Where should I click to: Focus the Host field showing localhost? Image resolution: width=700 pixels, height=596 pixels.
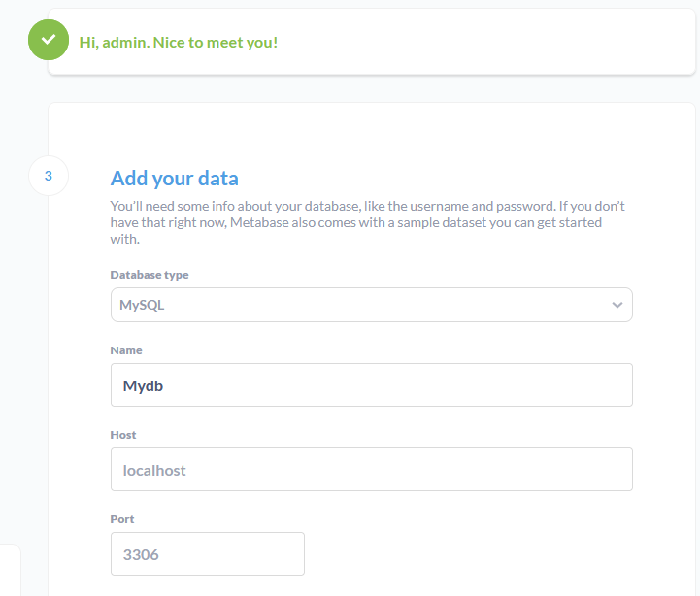(x=371, y=470)
